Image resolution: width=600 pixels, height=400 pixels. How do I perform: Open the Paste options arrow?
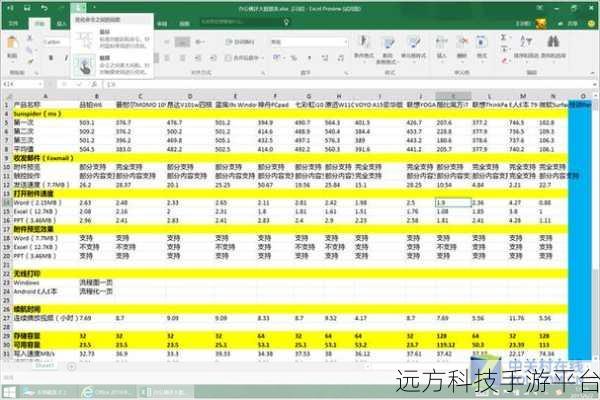coord(12,60)
